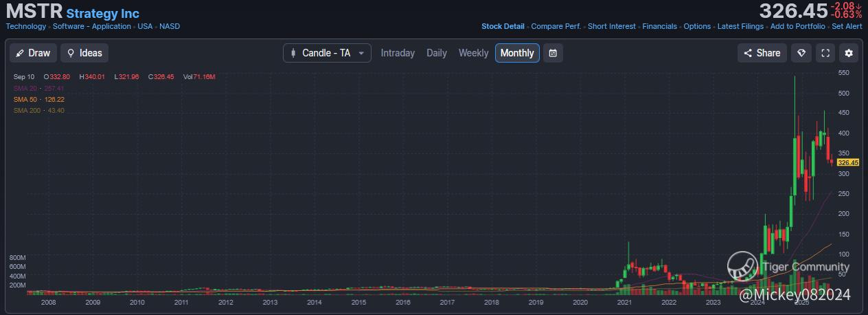The width and height of the screenshot is (868, 315).
Task: Open the NASD exchange link
Action: tap(170, 26)
